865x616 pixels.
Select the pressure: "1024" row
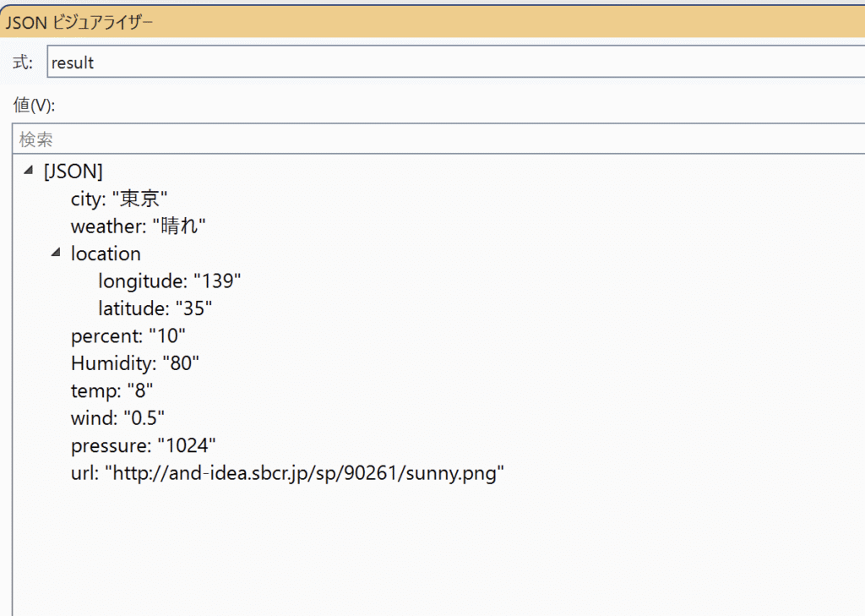coord(143,445)
